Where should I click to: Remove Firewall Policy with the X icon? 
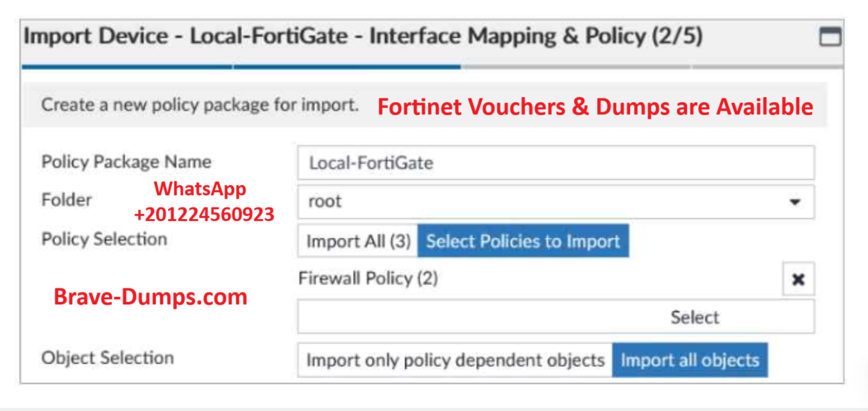[798, 279]
